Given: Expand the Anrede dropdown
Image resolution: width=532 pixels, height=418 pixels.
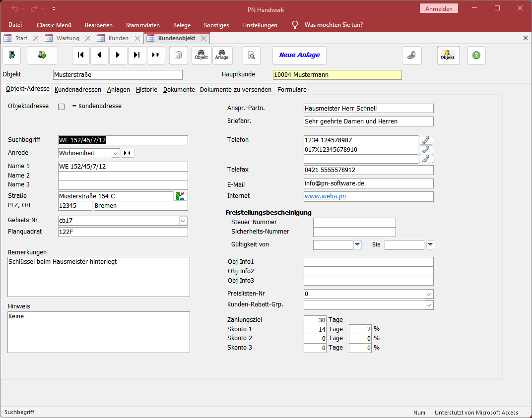Looking at the screenshot, I should tap(115, 153).
